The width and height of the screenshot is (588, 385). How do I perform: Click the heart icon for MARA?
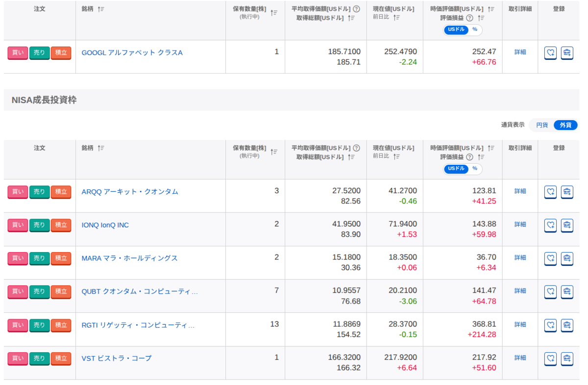pos(550,259)
